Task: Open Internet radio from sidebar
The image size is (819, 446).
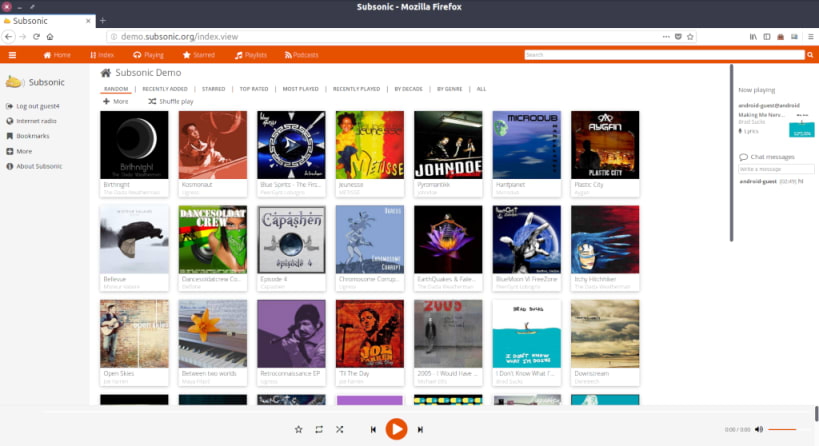Action: click(31, 121)
